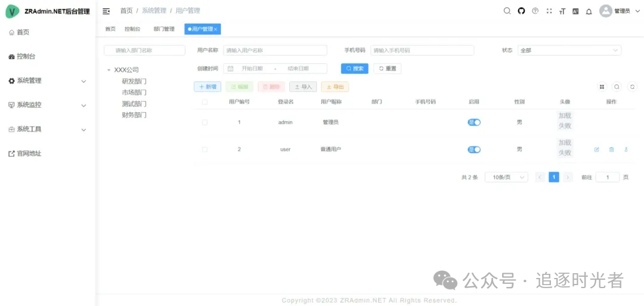Open the 10条/页 page size dropdown
The height and width of the screenshot is (306, 644).
point(506,177)
